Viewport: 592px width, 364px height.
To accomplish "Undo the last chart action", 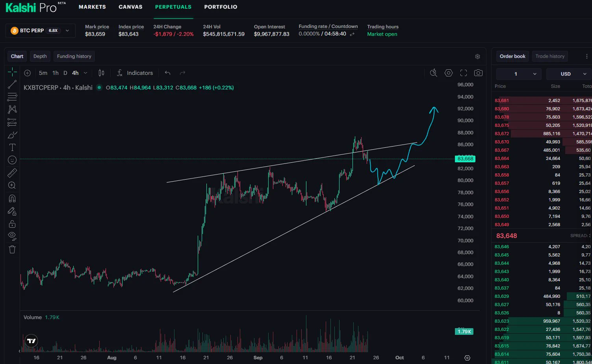I will click(168, 73).
